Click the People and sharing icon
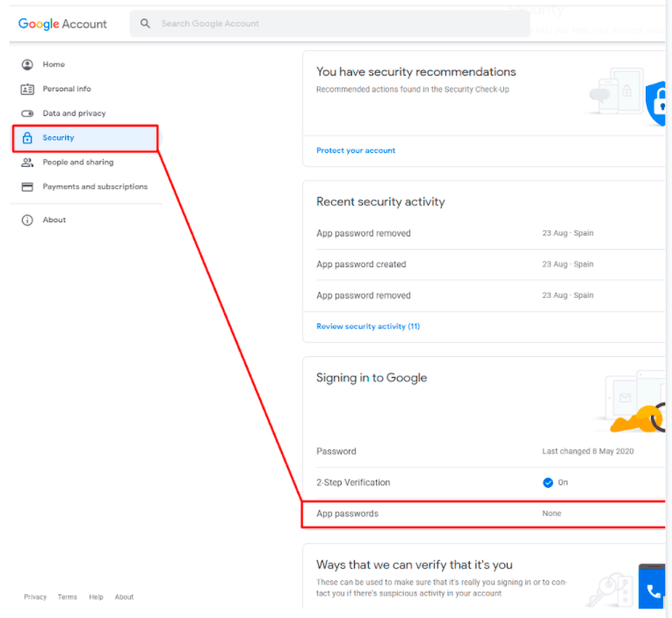The width and height of the screenshot is (672, 618). [x=27, y=163]
